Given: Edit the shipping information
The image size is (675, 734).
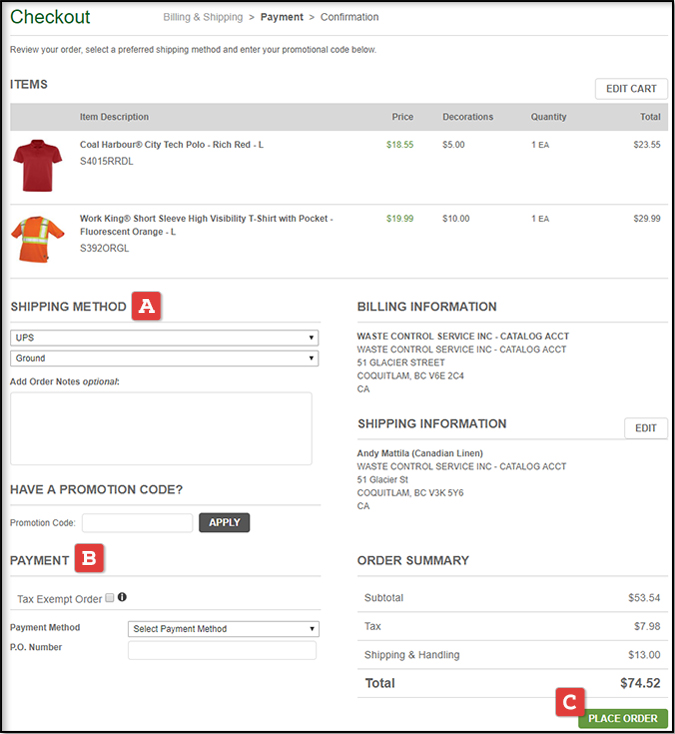Looking at the screenshot, I should pyautogui.click(x=646, y=428).
